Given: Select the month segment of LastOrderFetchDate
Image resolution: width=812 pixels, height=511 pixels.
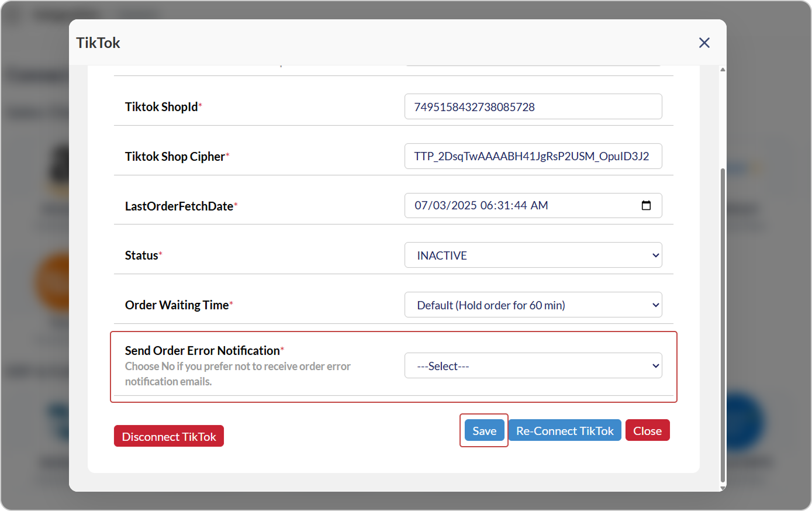Looking at the screenshot, I should click(x=421, y=206).
